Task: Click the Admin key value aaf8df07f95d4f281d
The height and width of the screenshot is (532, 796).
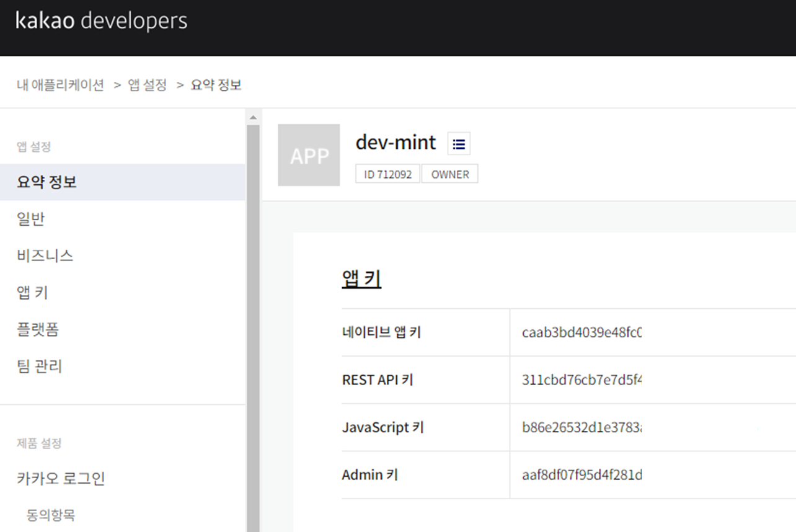Action: click(582, 476)
